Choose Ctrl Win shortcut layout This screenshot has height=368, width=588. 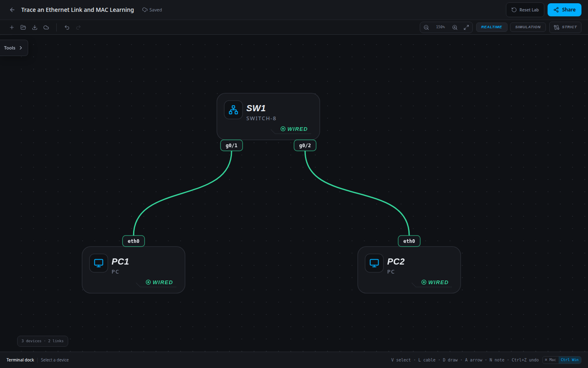tap(570, 360)
